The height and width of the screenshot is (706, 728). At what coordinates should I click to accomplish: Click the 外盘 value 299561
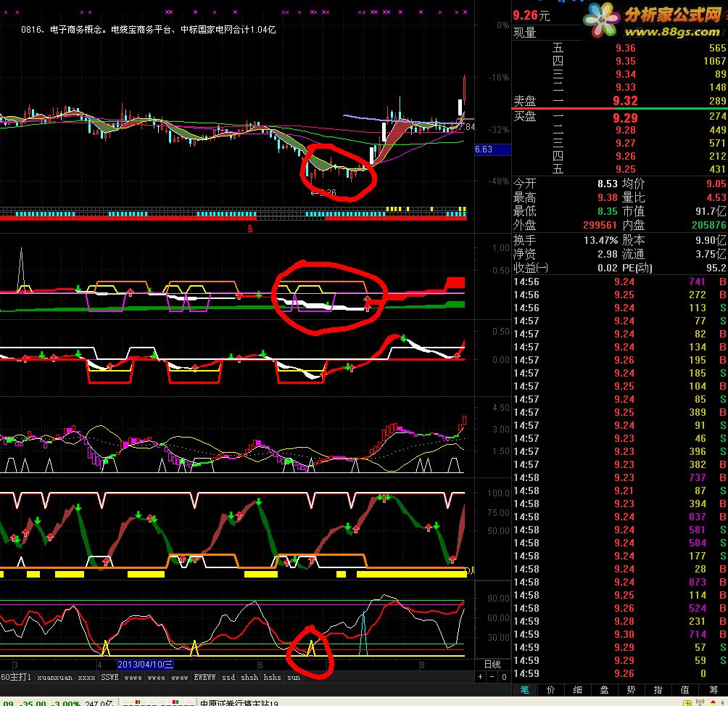pyautogui.click(x=600, y=225)
